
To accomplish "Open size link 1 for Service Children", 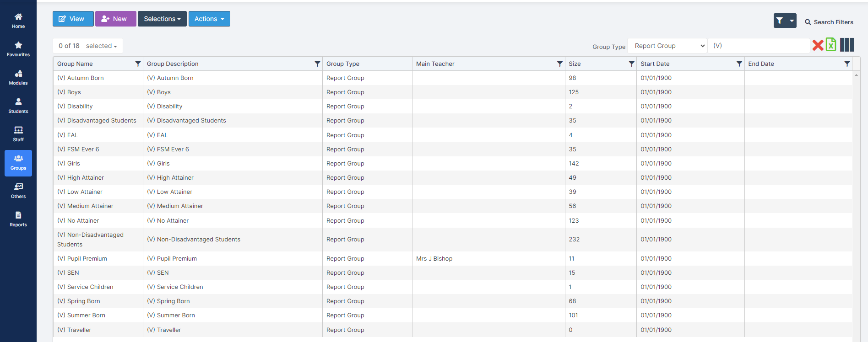I will click(x=570, y=287).
